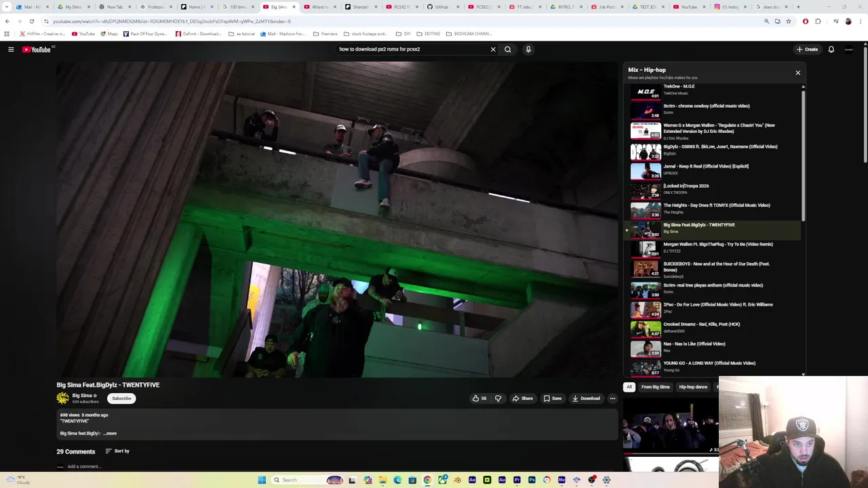This screenshot has height=488, width=868.
Task: Open the BODYCAM CHANN... bookmarks folder
Action: point(469,34)
